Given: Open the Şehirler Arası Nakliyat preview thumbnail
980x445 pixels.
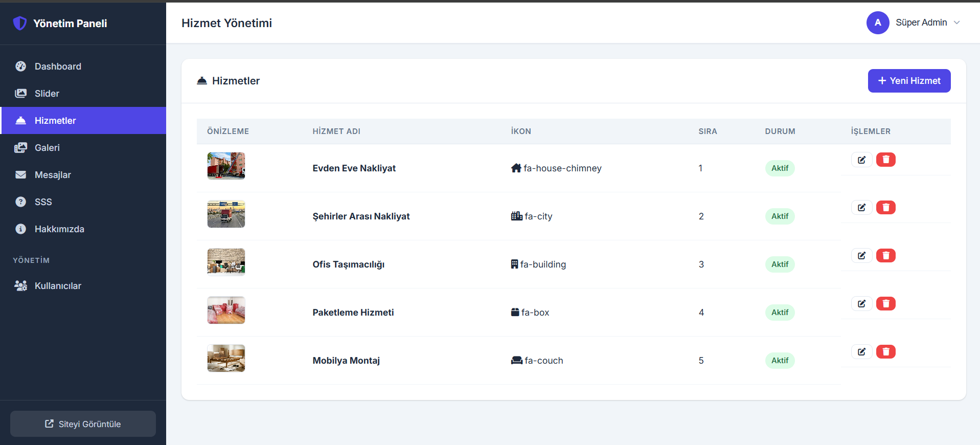Looking at the screenshot, I should tap(226, 214).
